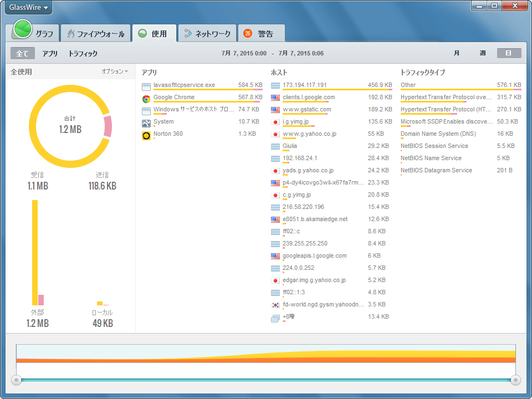Click the icon beside ff02::c
The width and height of the screenshot is (532, 399).
pos(275,232)
